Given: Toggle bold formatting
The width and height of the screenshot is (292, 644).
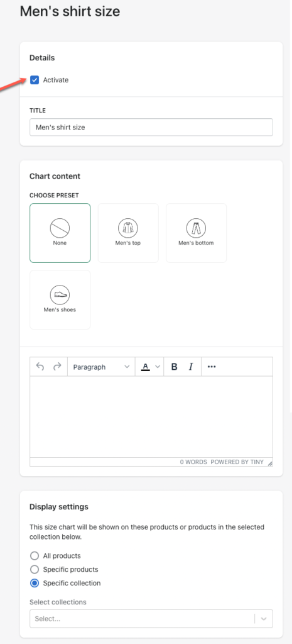Looking at the screenshot, I should click(175, 367).
